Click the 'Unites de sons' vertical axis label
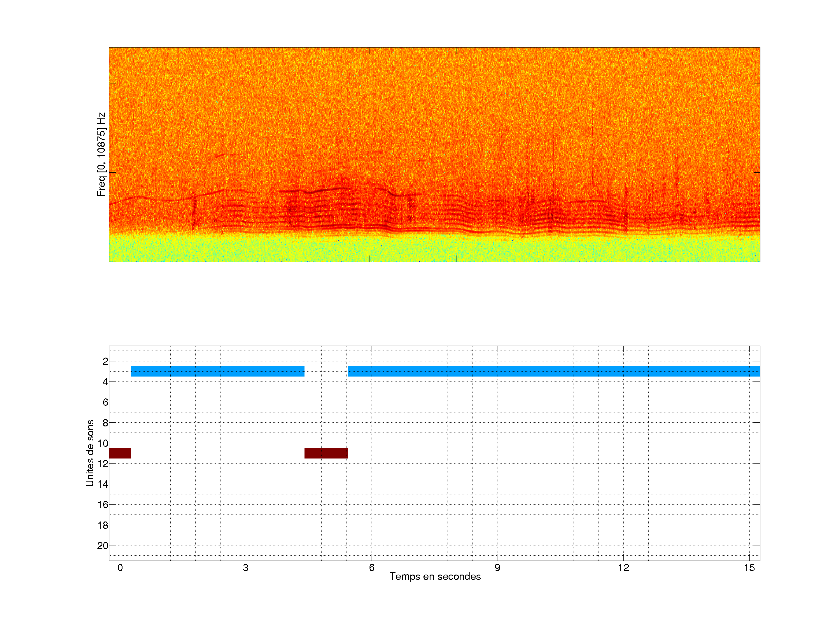The image size is (840, 630). point(90,453)
